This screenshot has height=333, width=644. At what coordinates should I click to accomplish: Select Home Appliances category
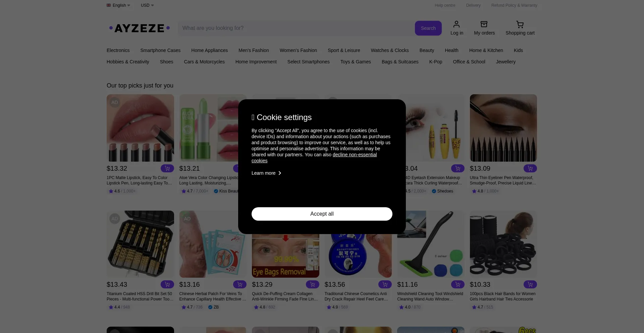[209, 50]
